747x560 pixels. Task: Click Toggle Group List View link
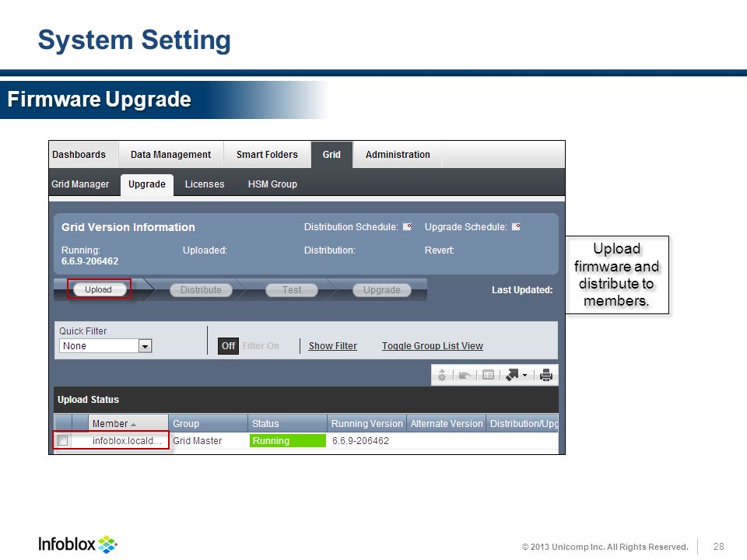tap(433, 346)
